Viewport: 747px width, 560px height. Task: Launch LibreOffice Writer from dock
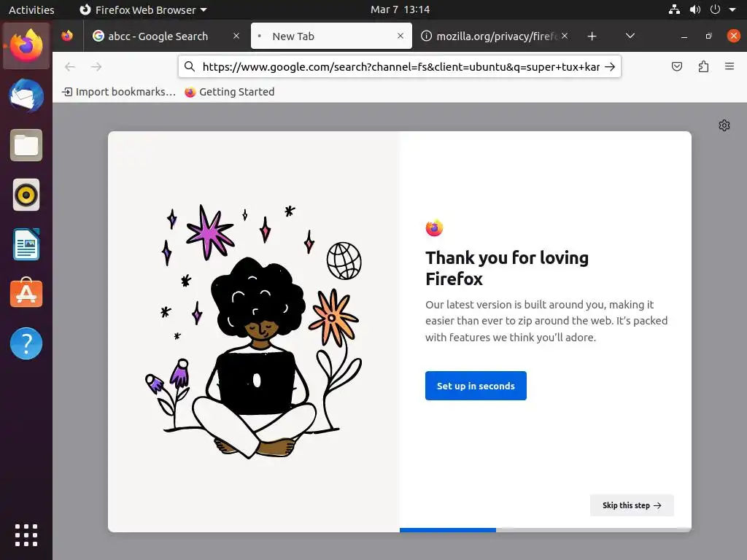click(26, 244)
